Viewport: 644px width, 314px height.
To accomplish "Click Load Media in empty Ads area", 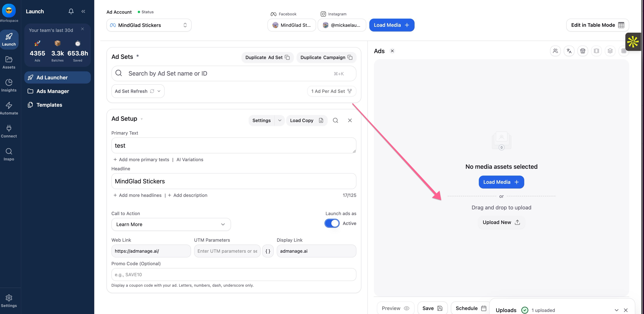I will click(x=501, y=182).
